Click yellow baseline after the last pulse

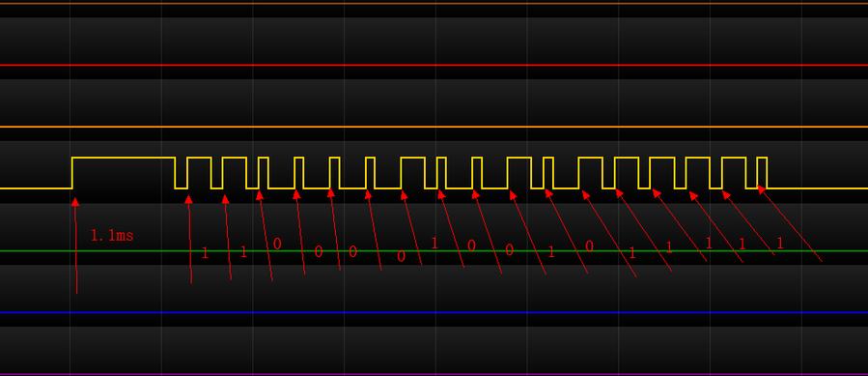pyautogui.click(x=817, y=188)
